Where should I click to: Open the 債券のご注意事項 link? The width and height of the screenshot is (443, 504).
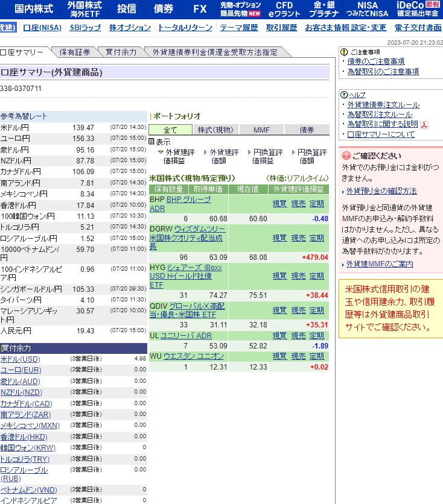tap(376, 61)
